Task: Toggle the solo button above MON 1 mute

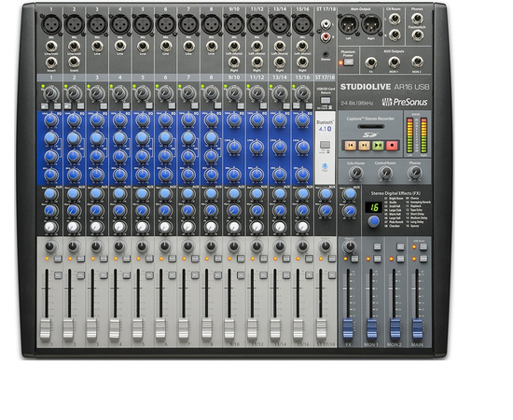Action: click(x=377, y=246)
